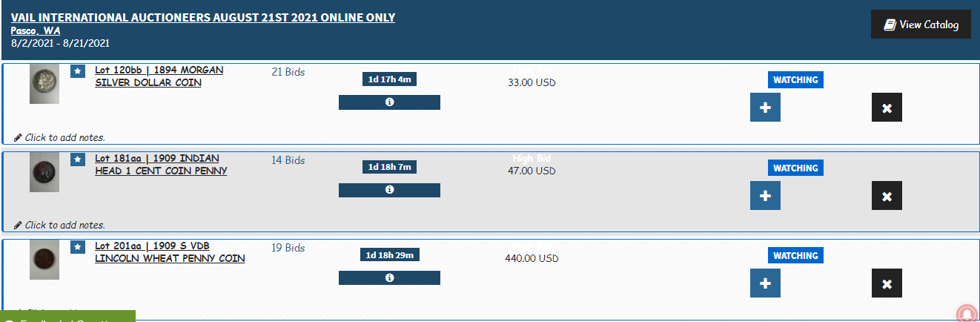Screen dimensions: 980x322
Task: Open the red notification bell icon
Action: (x=967, y=313)
